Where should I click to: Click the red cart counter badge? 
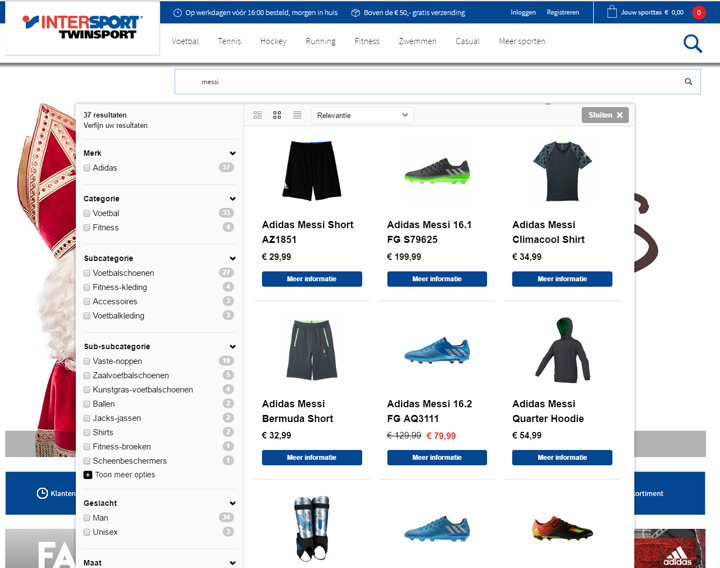(699, 12)
